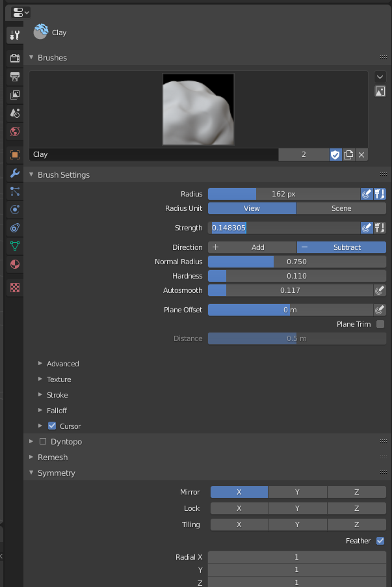
Task: Enable the Dyntopo checkbox
Action: coord(43,441)
